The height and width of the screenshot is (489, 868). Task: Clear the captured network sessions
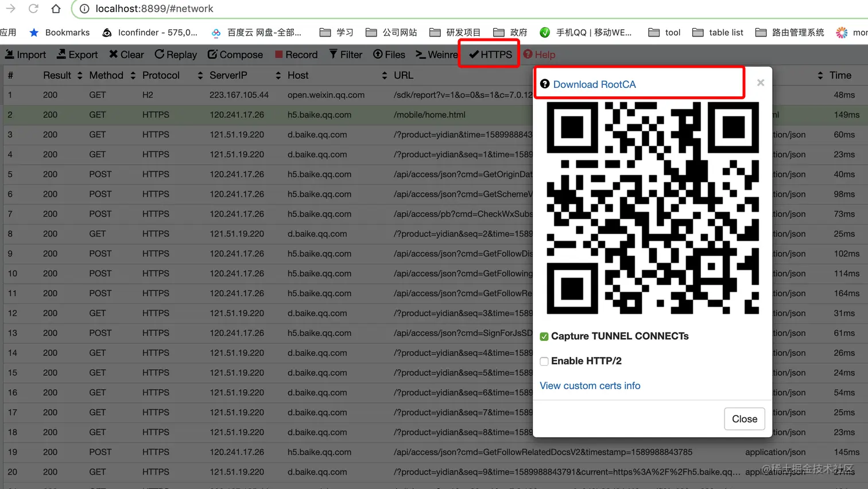click(126, 55)
